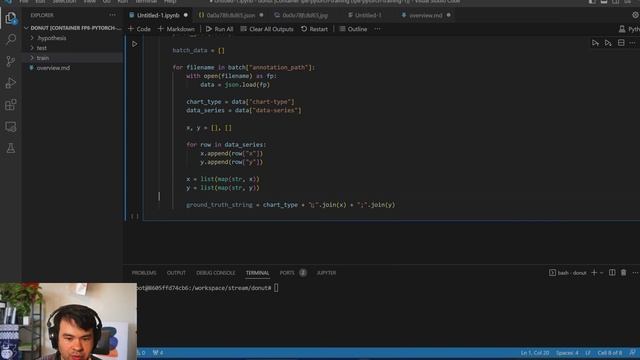This screenshot has height=360, width=640.
Task: Open notebook settings gear icon
Action: pyautogui.click(x=635, y=15)
